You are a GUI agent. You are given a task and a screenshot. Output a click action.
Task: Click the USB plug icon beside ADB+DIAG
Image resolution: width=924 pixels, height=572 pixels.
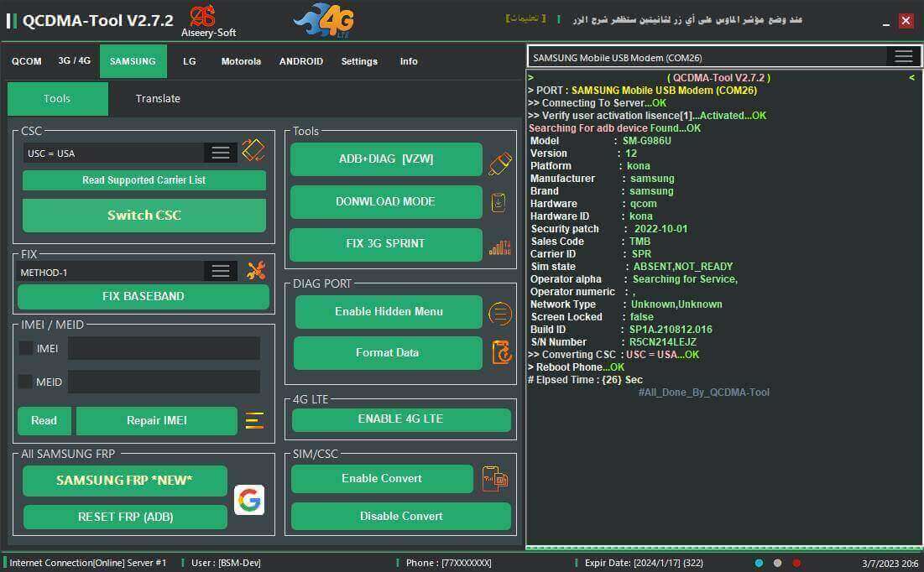499,164
